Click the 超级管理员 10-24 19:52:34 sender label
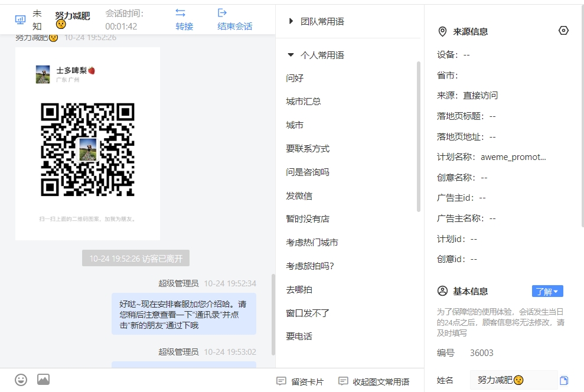The width and height of the screenshot is (584, 392). click(207, 284)
